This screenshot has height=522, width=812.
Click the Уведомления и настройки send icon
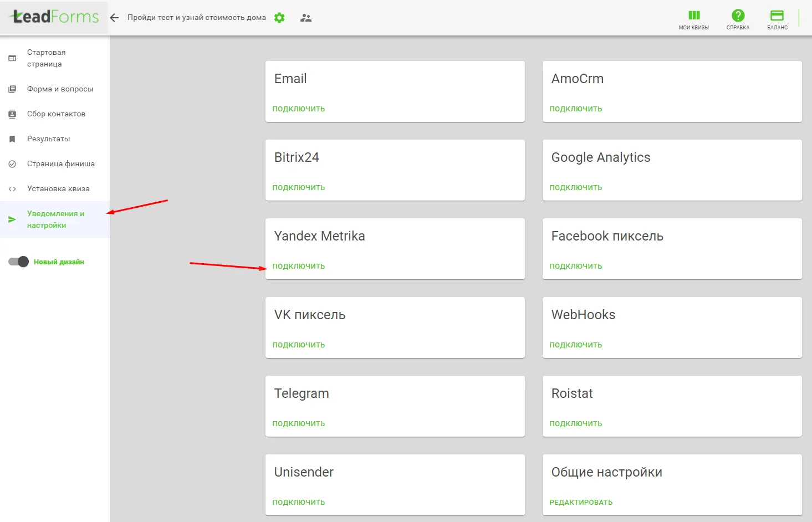click(12, 219)
